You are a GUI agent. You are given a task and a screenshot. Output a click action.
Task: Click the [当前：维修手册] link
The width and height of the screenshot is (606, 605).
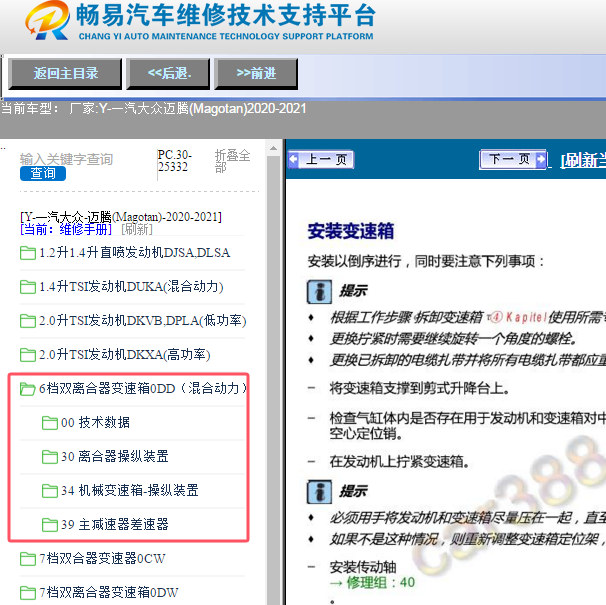pos(66,229)
